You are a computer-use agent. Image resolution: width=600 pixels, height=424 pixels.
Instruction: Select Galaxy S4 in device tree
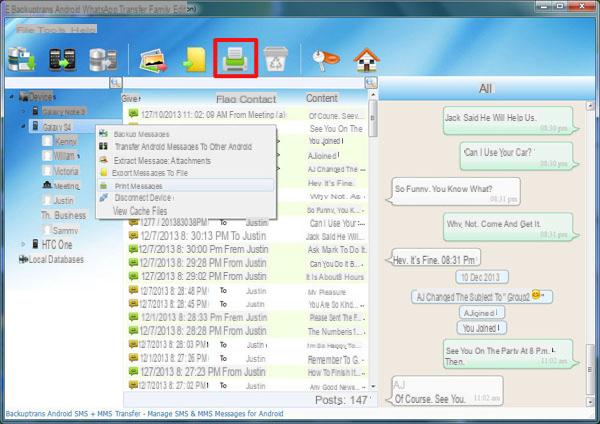[x=57, y=127]
